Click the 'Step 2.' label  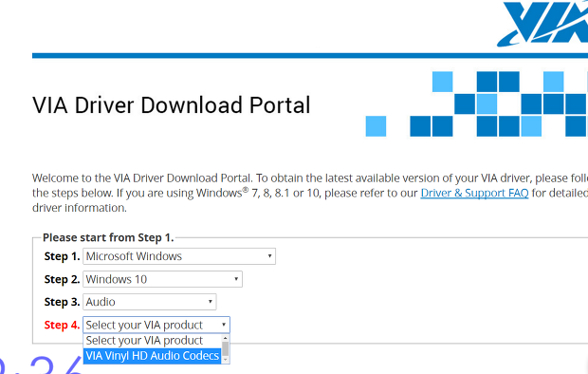point(62,279)
